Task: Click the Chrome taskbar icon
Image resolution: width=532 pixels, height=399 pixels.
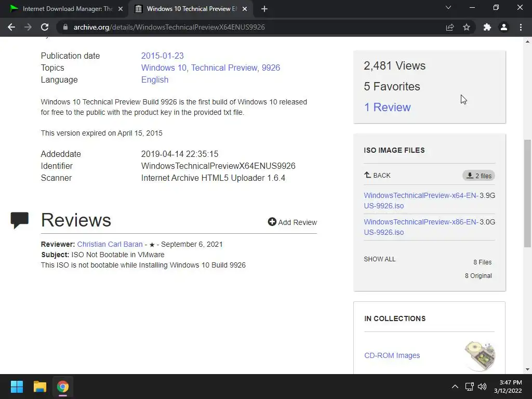Action: 63,387
